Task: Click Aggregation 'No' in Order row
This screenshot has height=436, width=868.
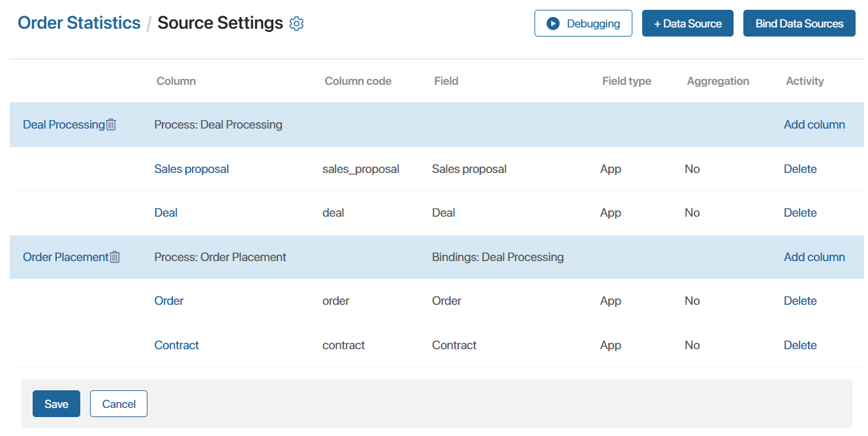Action: (692, 301)
